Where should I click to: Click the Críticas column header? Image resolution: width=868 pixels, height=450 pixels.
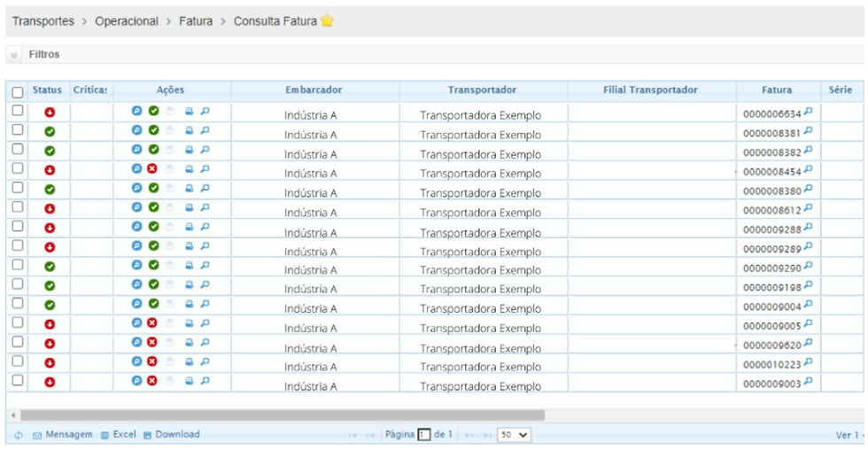click(x=90, y=89)
